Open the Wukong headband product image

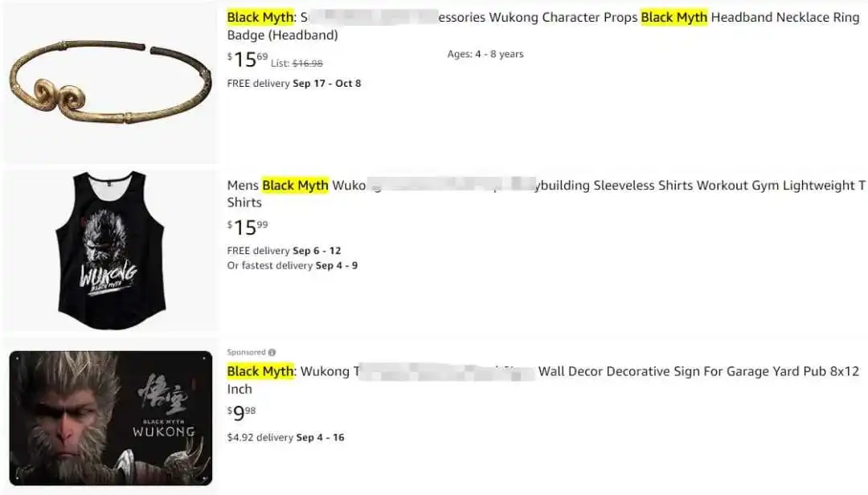coord(111,82)
